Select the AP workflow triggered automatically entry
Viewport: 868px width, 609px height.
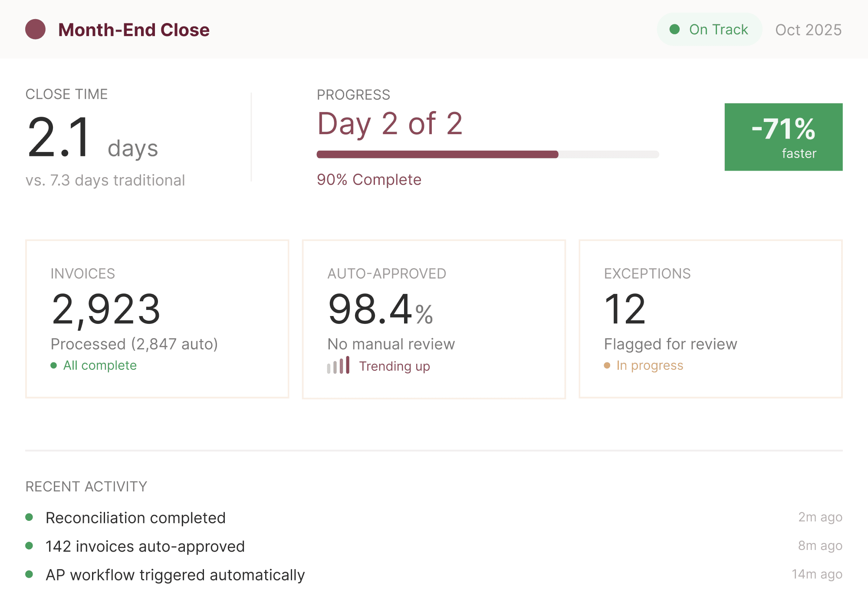coord(175,575)
